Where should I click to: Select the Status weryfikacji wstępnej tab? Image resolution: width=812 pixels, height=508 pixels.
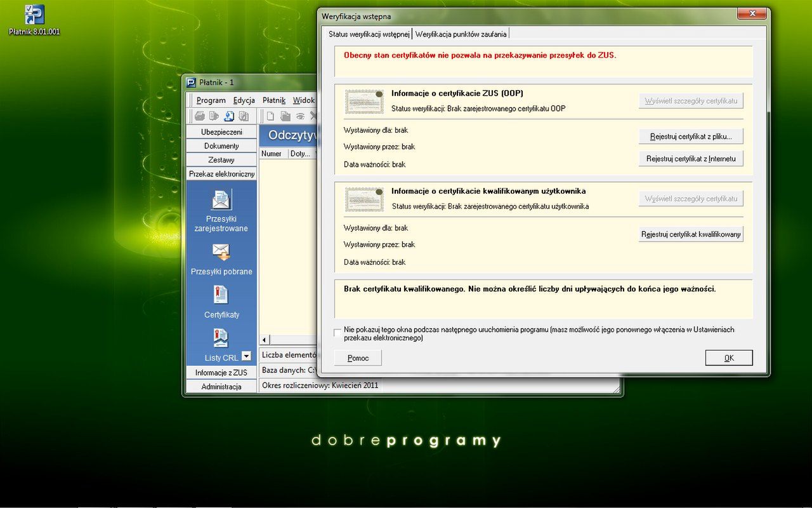[x=369, y=34]
